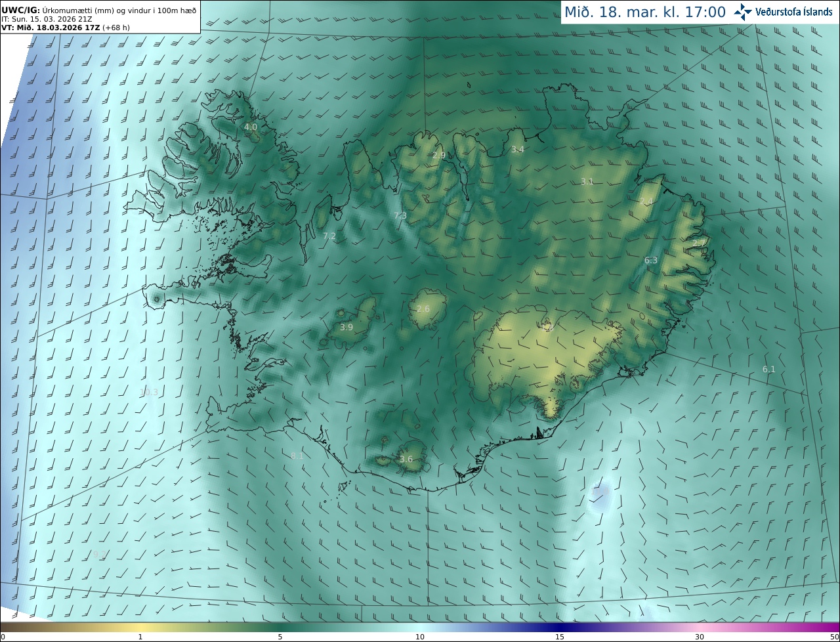Click the colour scale label 10

coord(420,637)
